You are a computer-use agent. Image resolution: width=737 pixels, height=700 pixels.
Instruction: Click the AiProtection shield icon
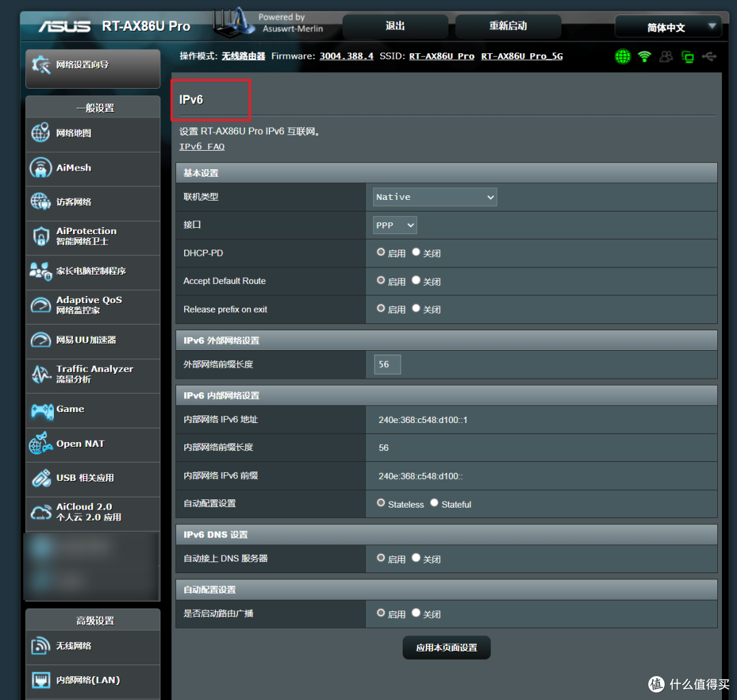click(41, 236)
